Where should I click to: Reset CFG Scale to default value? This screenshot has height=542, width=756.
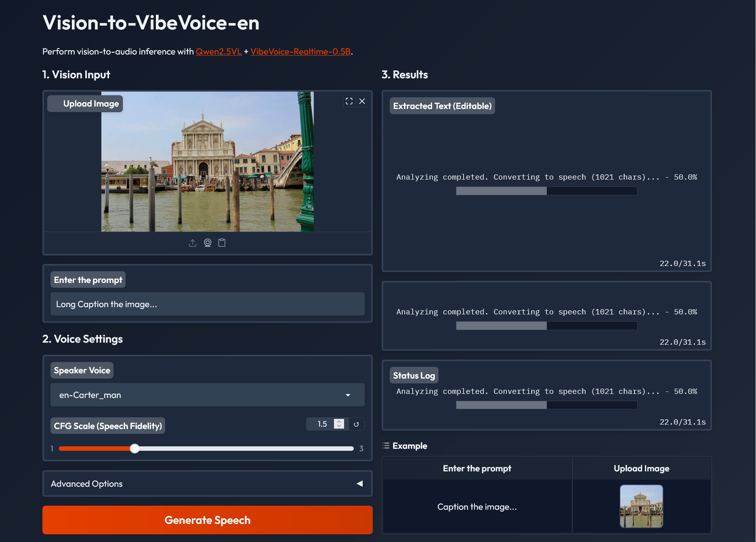356,424
